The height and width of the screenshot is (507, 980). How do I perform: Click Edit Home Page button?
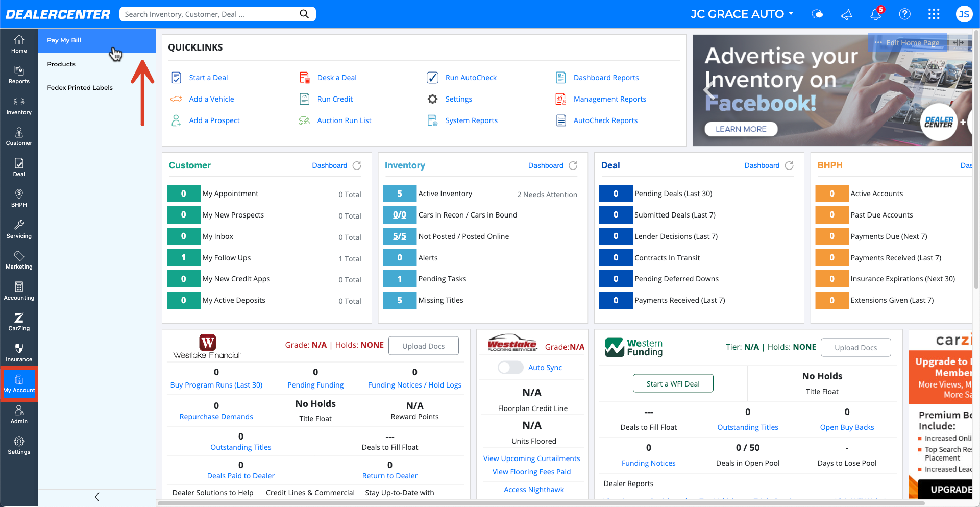click(x=908, y=43)
